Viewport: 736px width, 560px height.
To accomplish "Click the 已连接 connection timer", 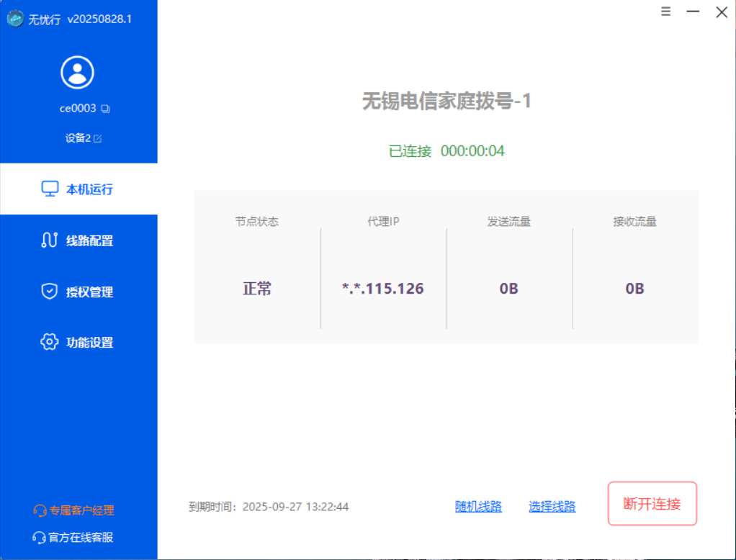I will [x=446, y=151].
